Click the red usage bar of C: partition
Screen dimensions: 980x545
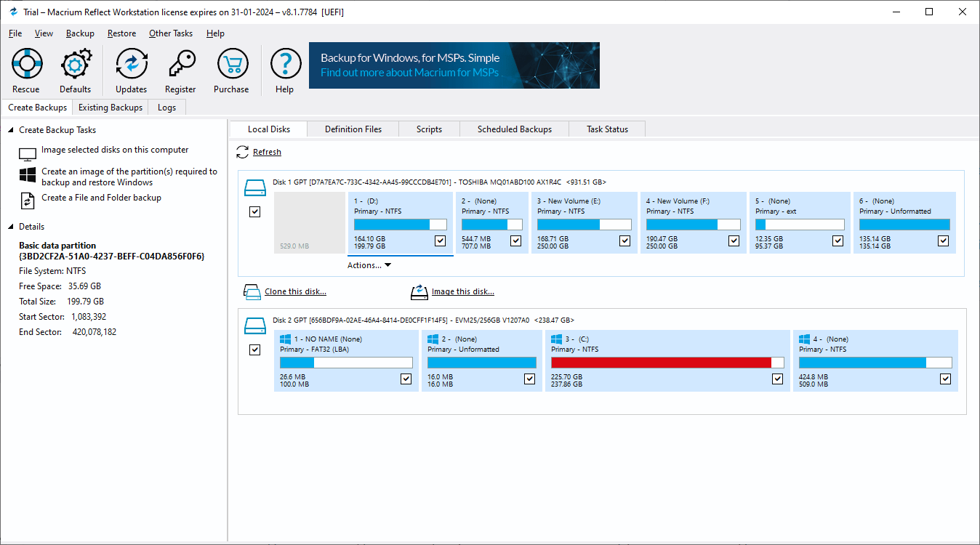pos(667,362)
